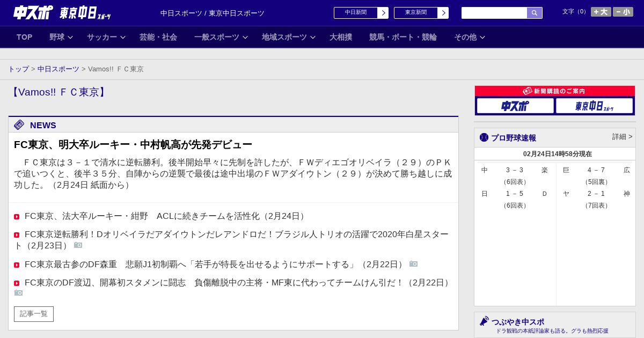This screenshot has height=338, width=644.
Task: Decrease text size with －小 button
Action: [623, 12]
